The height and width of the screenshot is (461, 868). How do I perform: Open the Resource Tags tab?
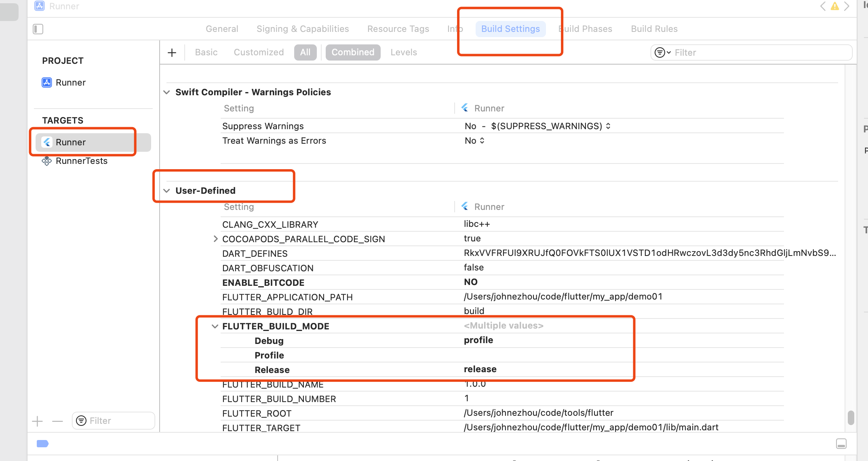pyautogui.click(x=398, y=29)
